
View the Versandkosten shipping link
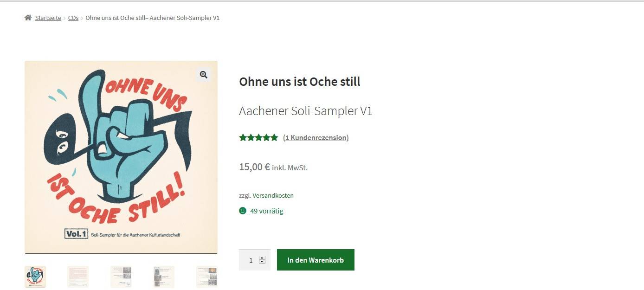pos(272,195)
